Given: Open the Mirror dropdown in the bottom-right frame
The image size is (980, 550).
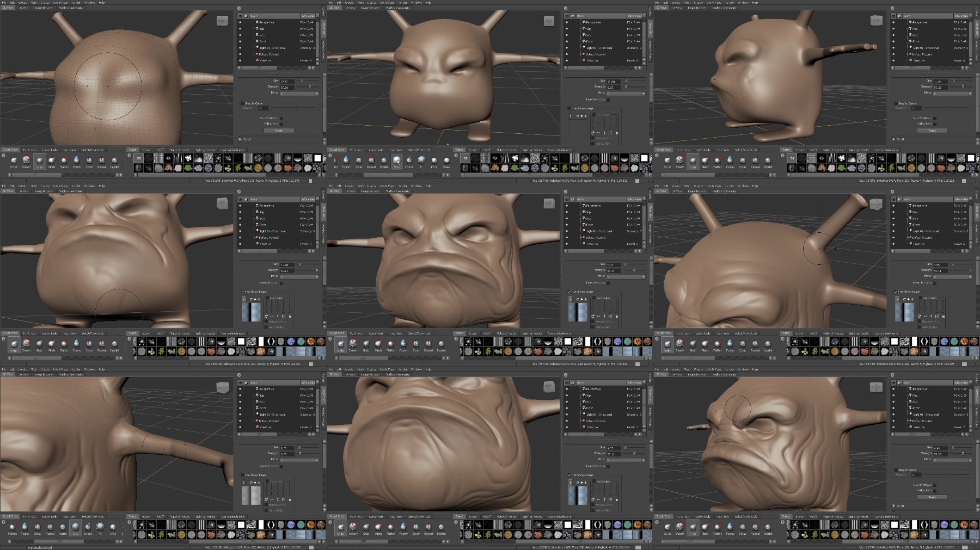Looking at the screenshot, I should [x=953, y=460].
